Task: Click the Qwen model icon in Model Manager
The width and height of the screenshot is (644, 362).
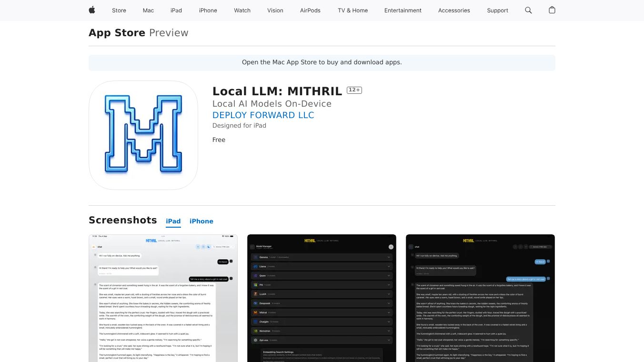Action: [256, 276]
